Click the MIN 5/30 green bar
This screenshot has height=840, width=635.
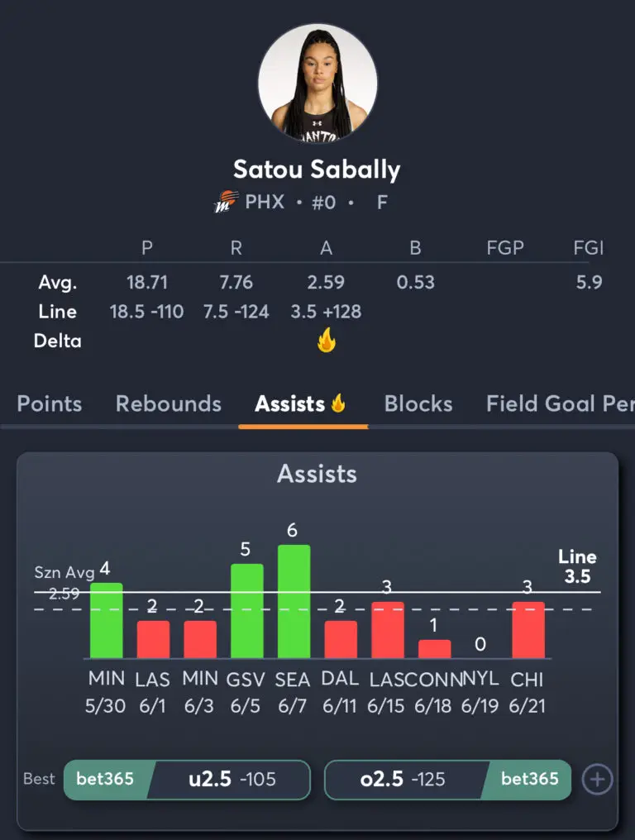[x=106, y=620]
